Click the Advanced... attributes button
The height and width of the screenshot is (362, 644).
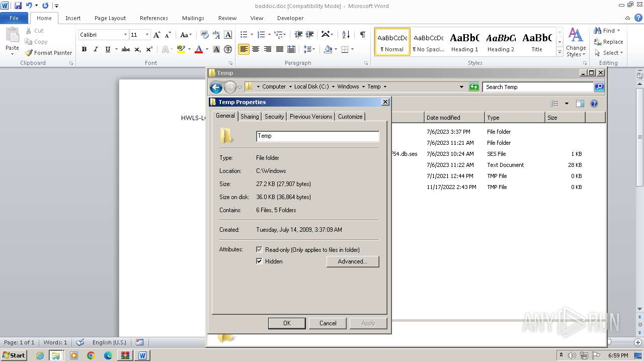coord(353,261)
